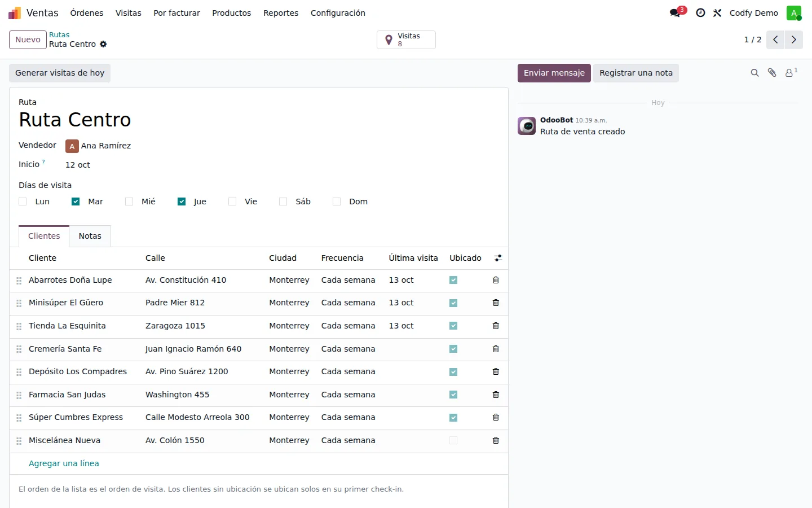Open the Productos menu

tap(231, 13)
